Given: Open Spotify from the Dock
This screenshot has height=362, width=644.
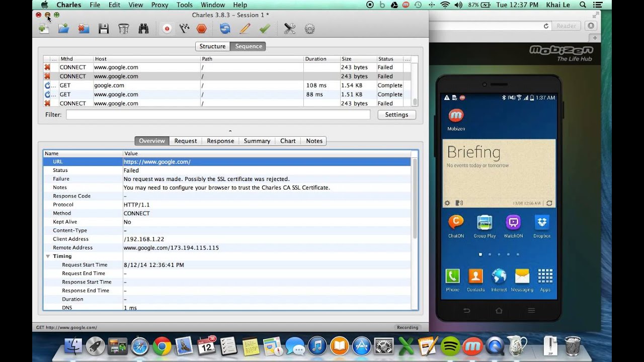Looking at the screenshot, I should [x=450, y=346].
